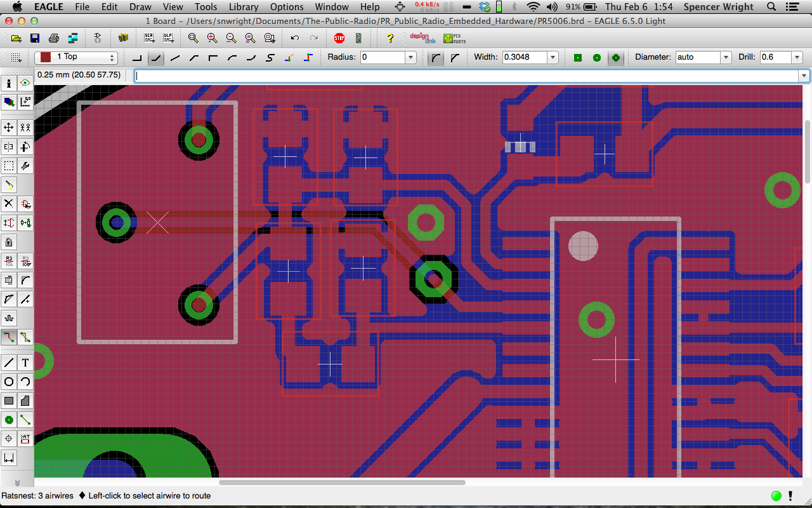Choose the S-curve freehand wire bend
The height and width of the screenshot is (508, 812).
coord(270,57)
